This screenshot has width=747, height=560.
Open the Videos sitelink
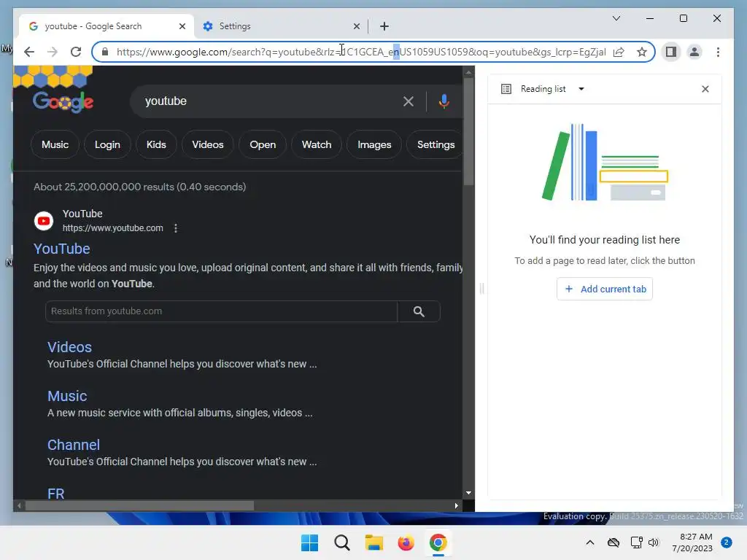69,347
